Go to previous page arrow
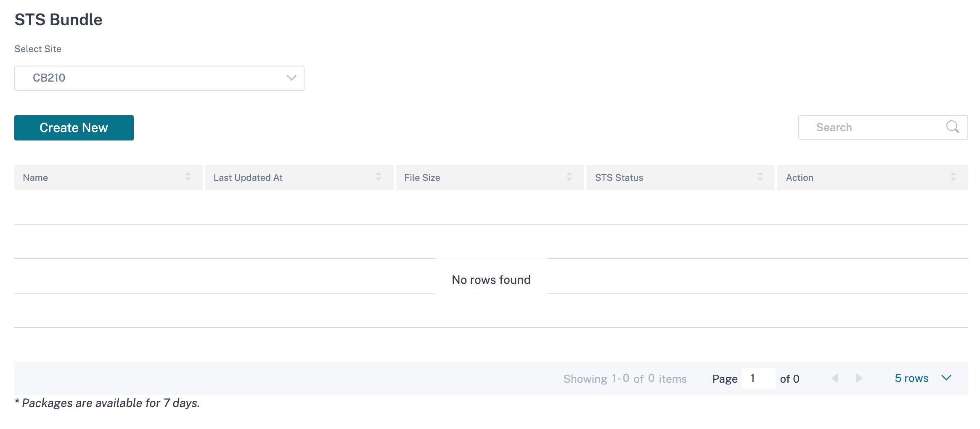980x429 pixels. (x=835, y=379)
